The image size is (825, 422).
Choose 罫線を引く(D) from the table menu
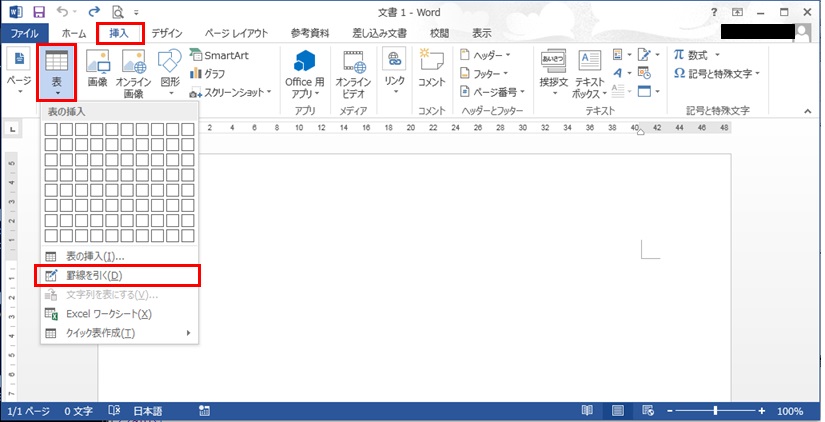(x=119, y=276)
